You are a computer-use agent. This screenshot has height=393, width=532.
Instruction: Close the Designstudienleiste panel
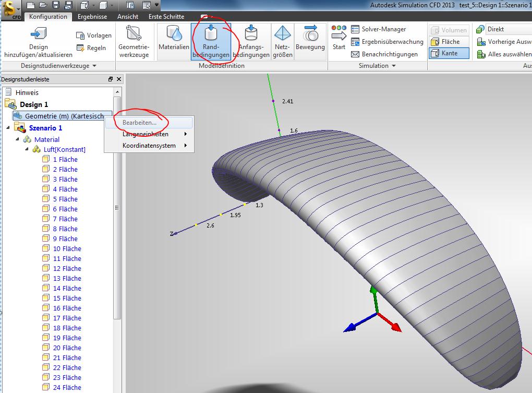[119, 79]
